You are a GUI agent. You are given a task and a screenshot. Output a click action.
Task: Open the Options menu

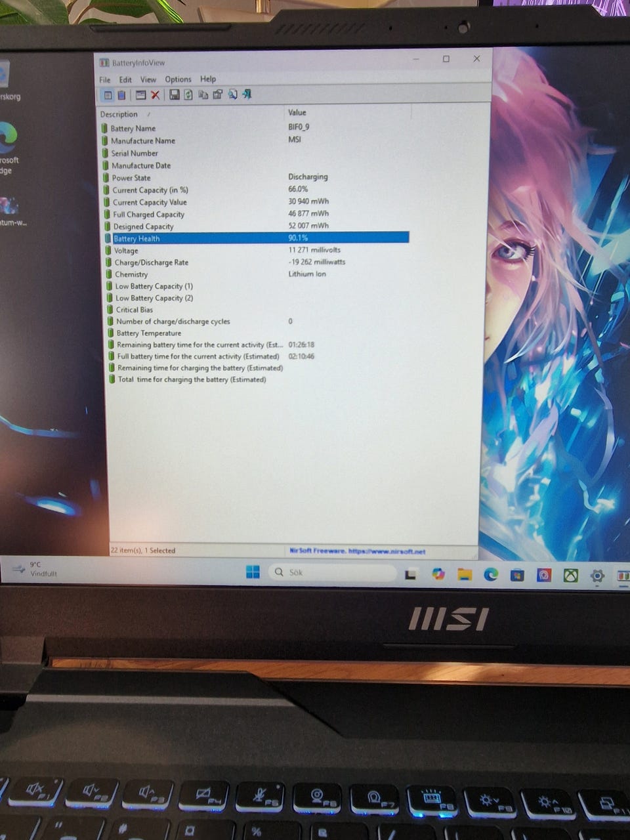pos(178,79)
